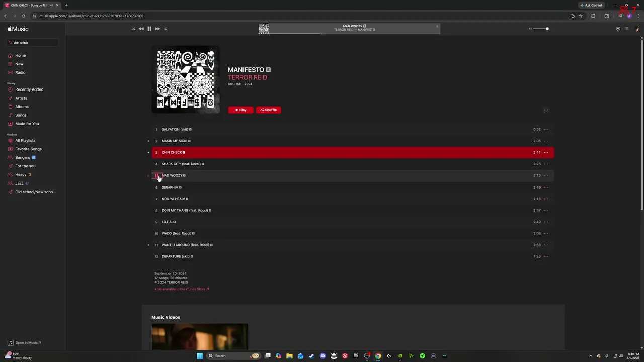The image size is (644, 362).
Task: Click the red Play album button
Action: click(241, 110)
